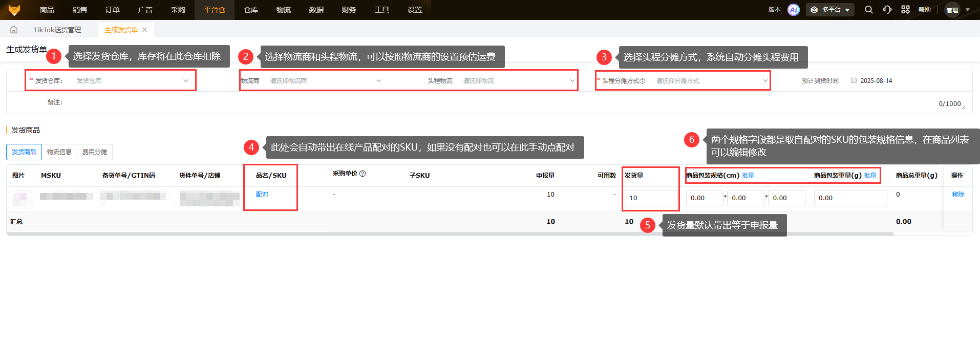The width and height of the screenshot is (980, 362).
Task: Close the 生成发货单 tab
Action: (x=145, y=30)
